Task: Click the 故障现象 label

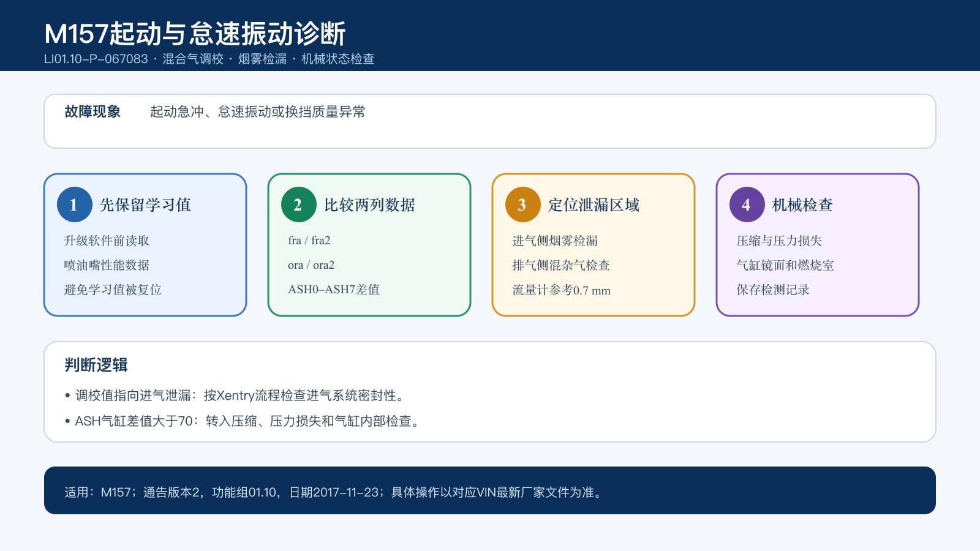Action: [x=92, y=111]
